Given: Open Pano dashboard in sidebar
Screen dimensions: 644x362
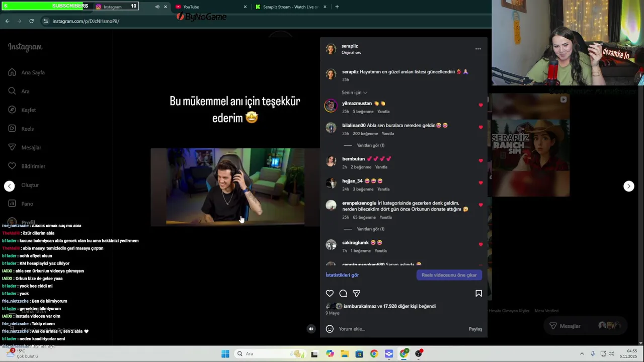Looking at the screenshot, I should tap(21, 204).
